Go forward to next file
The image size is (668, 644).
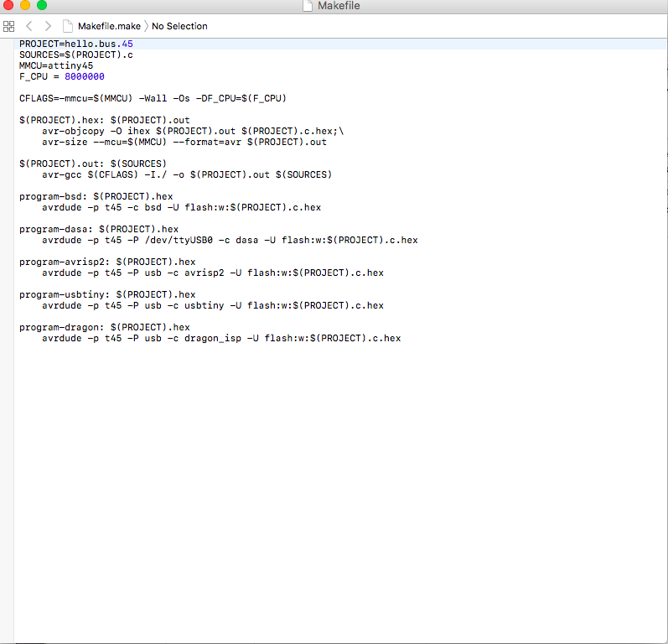coord(48,27)
